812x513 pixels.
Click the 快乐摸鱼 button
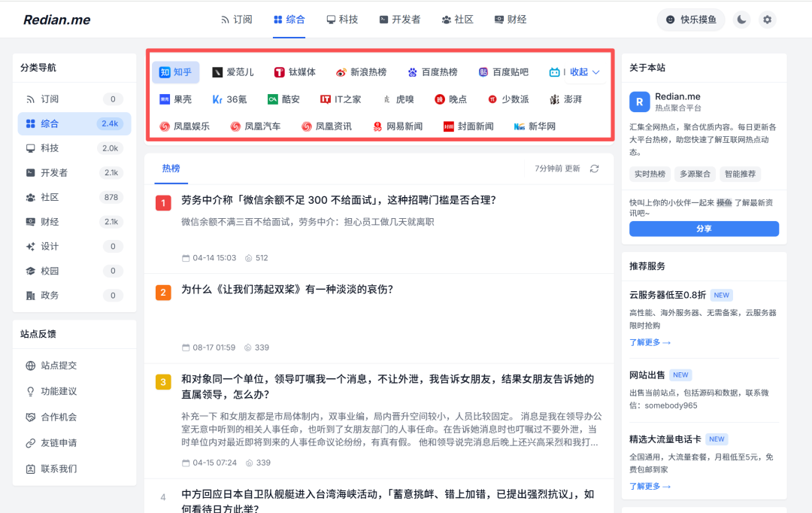pyautogui.click(x=691, y=20)
